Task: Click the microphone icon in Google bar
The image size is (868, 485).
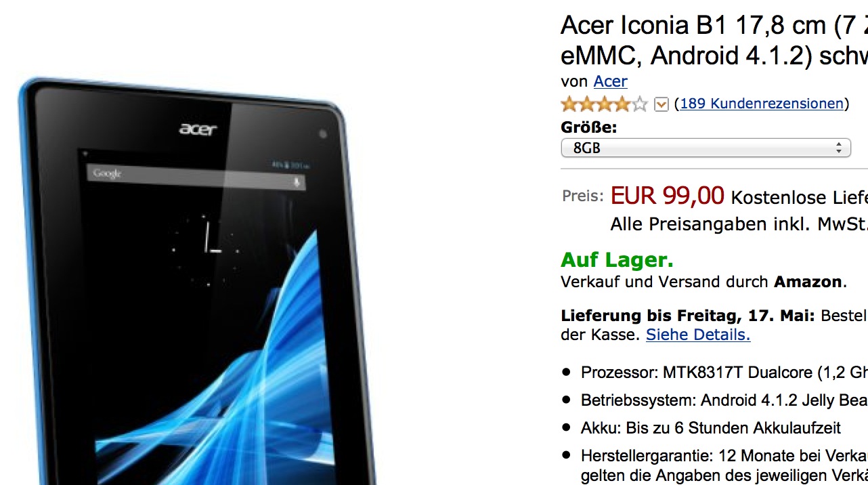Action: coord(296,182)
